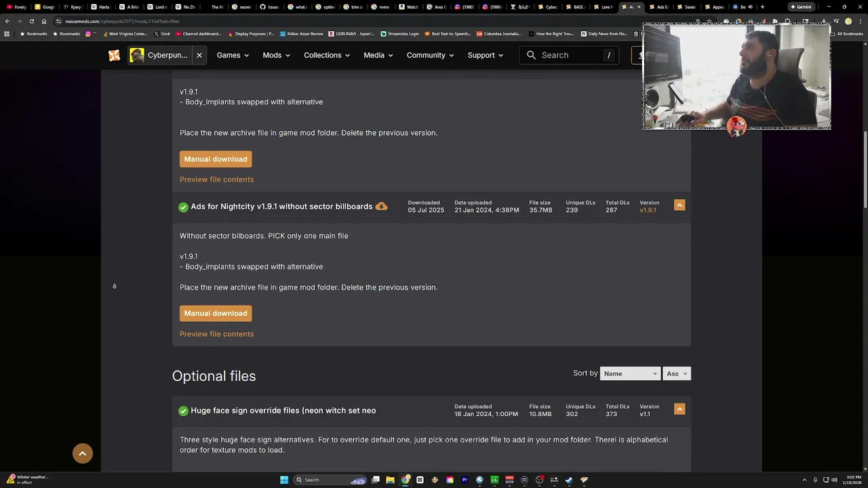The width and height of the screenshot is (868, 488).
Task: Open version v1.9.1 link
Action: [x=648, y=210]
